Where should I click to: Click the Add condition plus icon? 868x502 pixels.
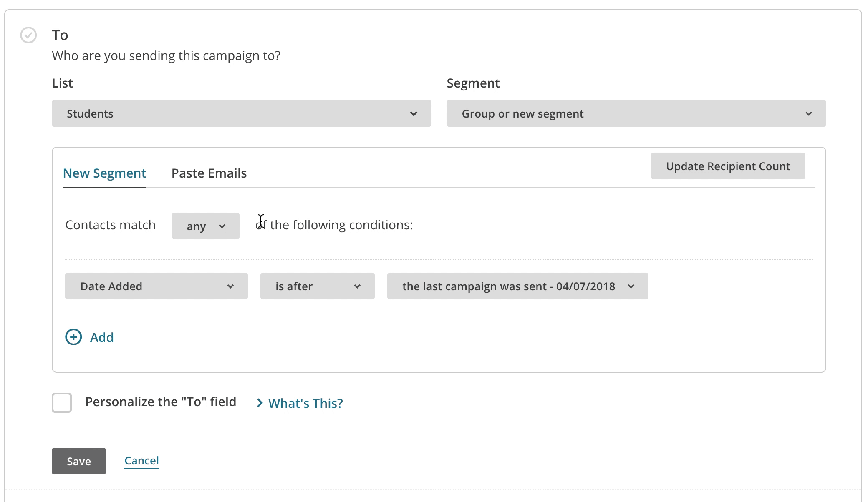(x=72, y=336)
